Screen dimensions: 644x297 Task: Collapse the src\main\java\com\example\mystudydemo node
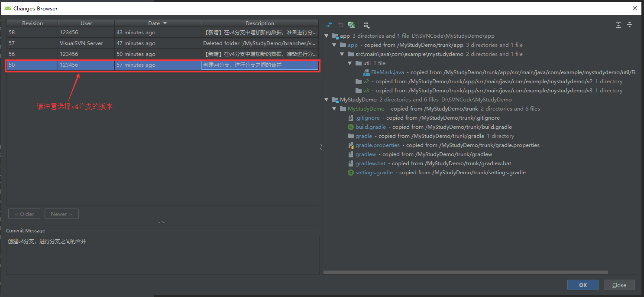click(x=342, y=54)
